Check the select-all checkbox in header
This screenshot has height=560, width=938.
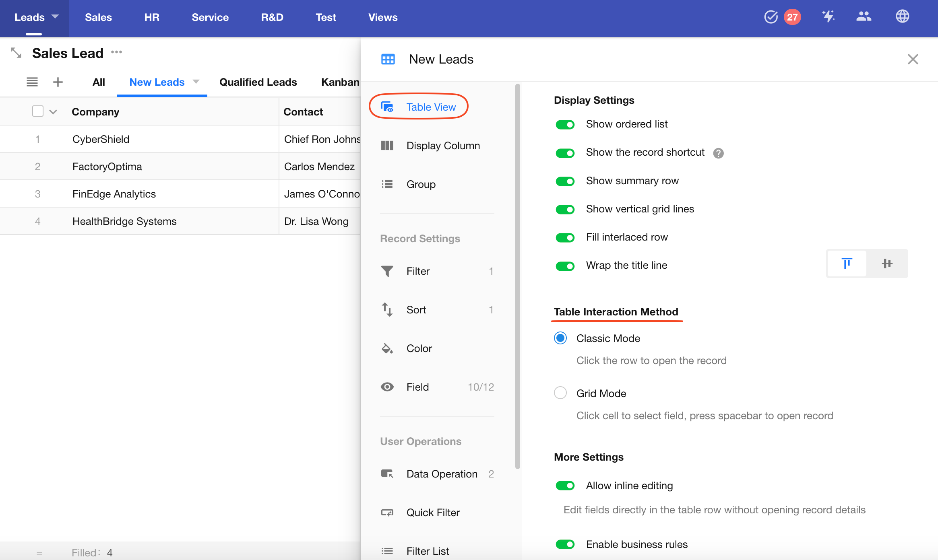[38, 111]
